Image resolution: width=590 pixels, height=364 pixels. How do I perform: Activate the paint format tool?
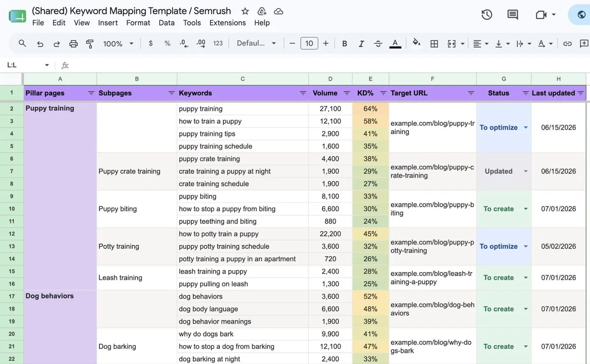tap(89, 44)
